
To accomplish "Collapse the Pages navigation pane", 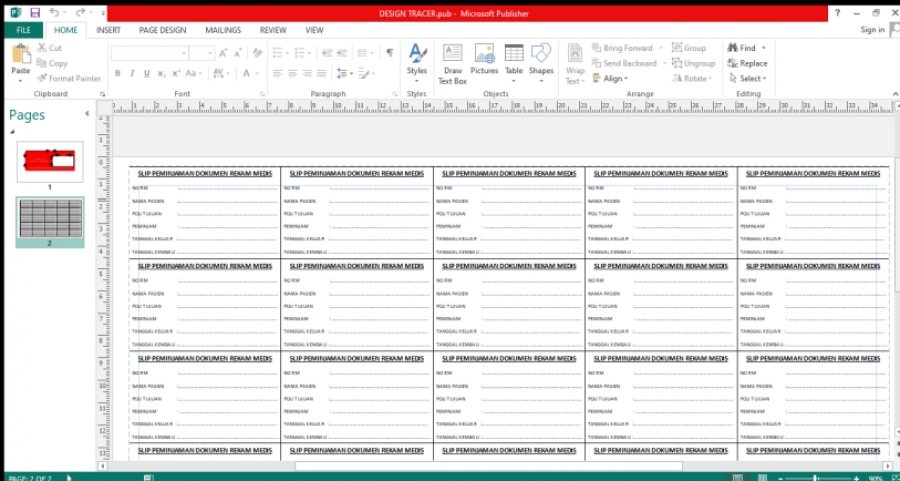I will pos(87,114).
